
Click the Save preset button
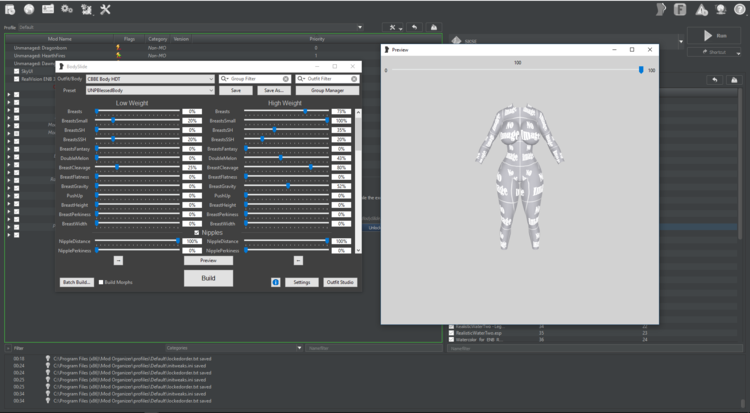(236, 90)
